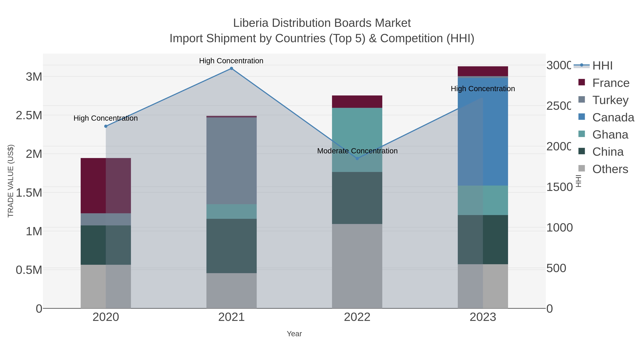Toggle the France legend entry
644x362 pixels.
[x=604, y=83]
